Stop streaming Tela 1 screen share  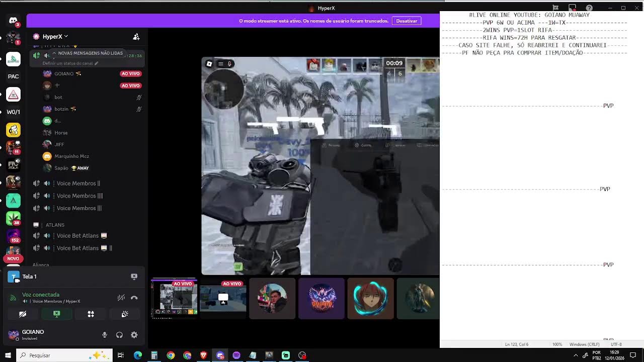[134, 277]
